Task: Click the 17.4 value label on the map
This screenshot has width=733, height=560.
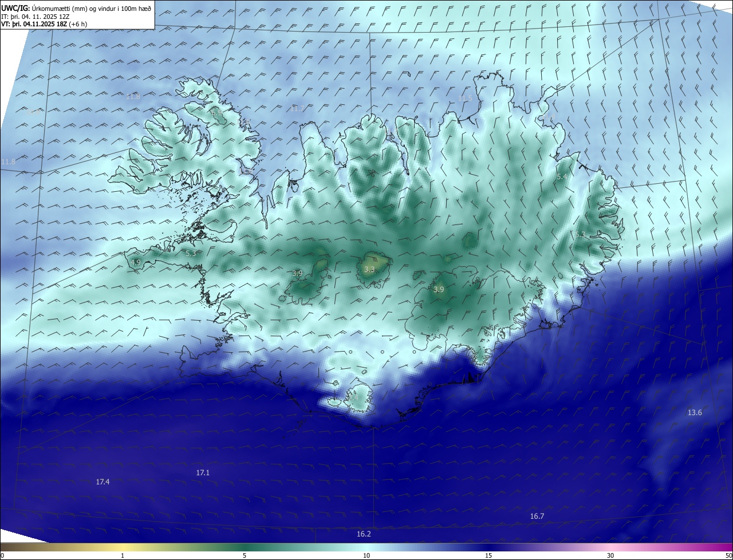Action: pyautogui.click(x=103, y=482)
